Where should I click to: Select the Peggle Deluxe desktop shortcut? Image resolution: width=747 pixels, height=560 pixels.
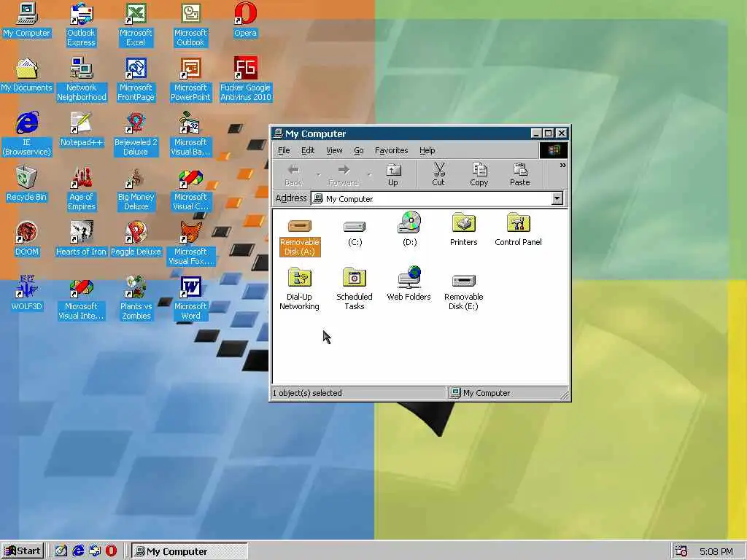point(136,239)
